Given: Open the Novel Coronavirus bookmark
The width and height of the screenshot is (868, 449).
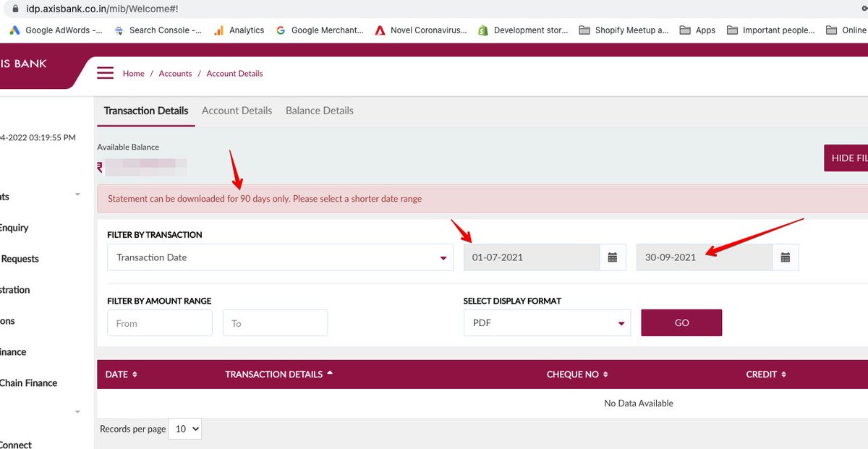Looking at the screenshot, I should 421,30.
